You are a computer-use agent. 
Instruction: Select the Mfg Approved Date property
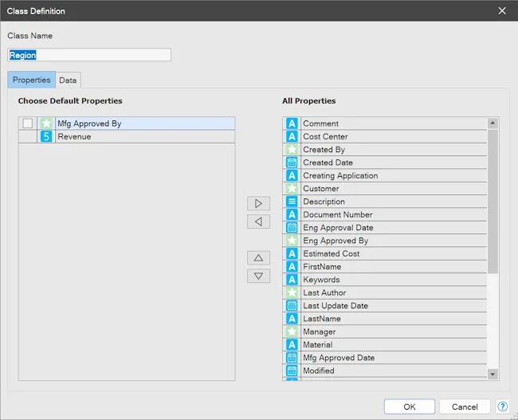[x=385, y=358]
